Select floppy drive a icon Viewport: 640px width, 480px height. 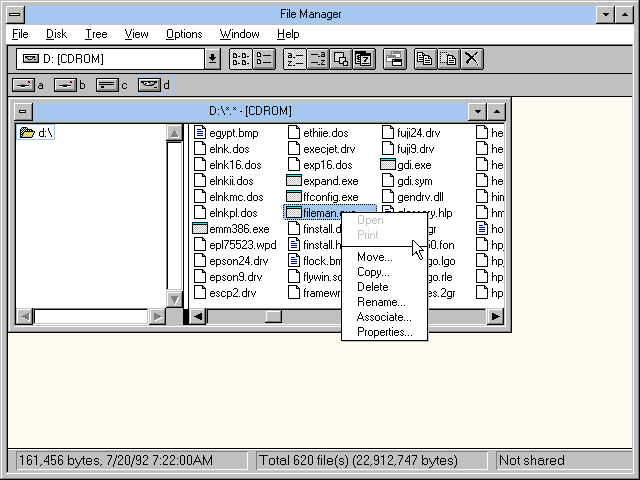click(x=24, y=85)
